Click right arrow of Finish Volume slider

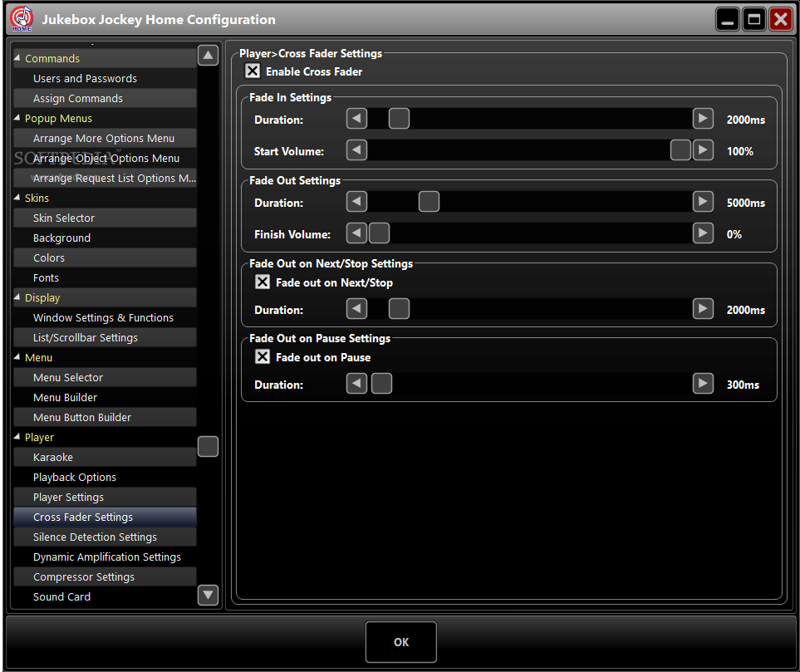coord(703,233)
